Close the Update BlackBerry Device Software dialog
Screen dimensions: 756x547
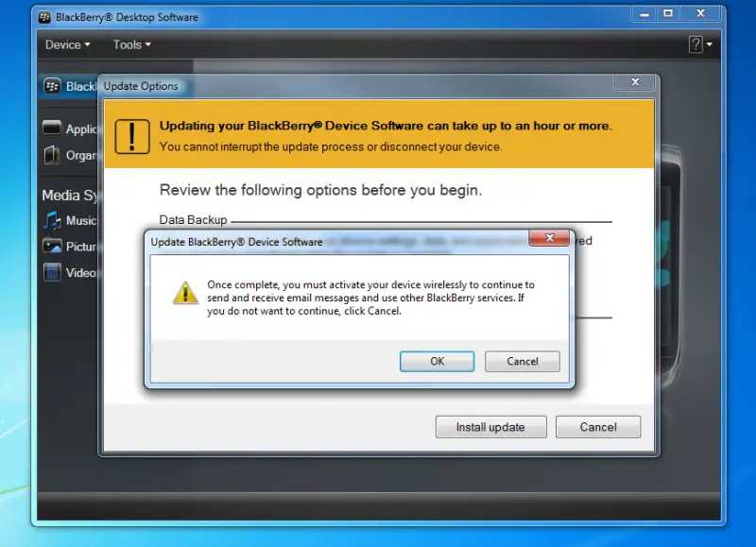[549, 237]
